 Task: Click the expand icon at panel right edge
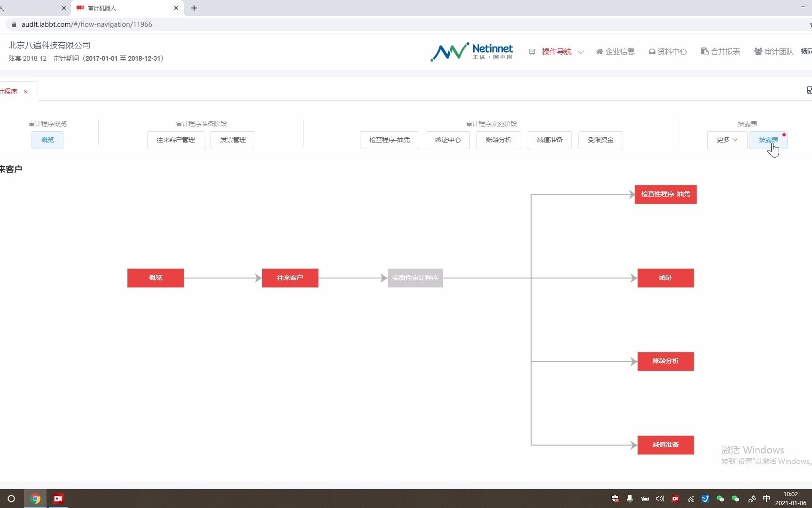pyautogui.click(x=809, y=90)
